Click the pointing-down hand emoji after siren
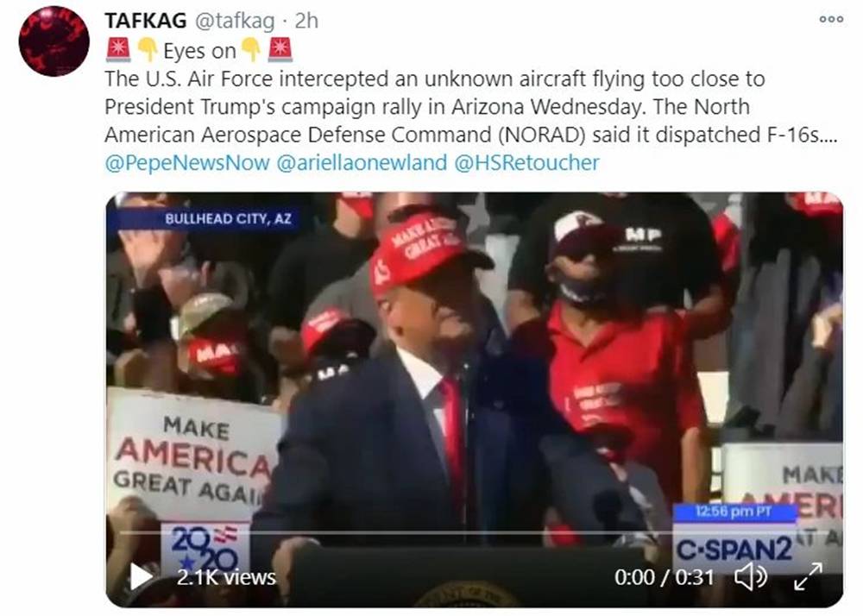 tap(147, 49)
